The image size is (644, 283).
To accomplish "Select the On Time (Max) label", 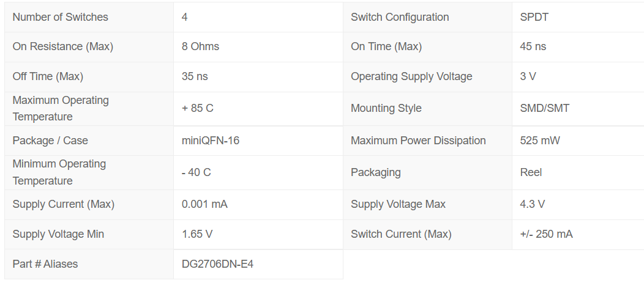I will coord(386,46).
